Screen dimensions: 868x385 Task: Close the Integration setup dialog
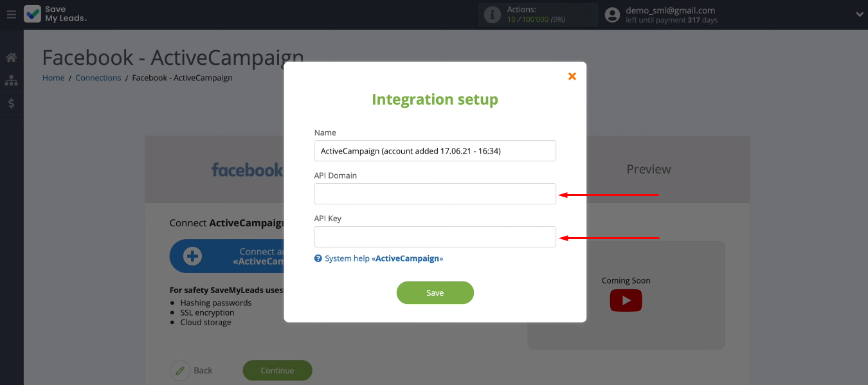(x=572, y=76)
